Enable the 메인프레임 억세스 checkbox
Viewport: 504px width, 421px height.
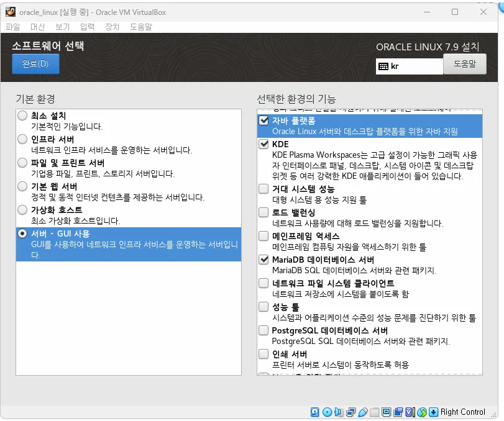(263, 236)
